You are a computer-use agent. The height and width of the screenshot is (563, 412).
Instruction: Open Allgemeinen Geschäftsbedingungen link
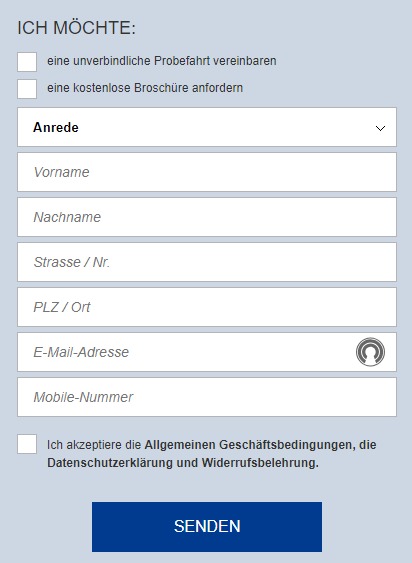click(x=248, y=445)
